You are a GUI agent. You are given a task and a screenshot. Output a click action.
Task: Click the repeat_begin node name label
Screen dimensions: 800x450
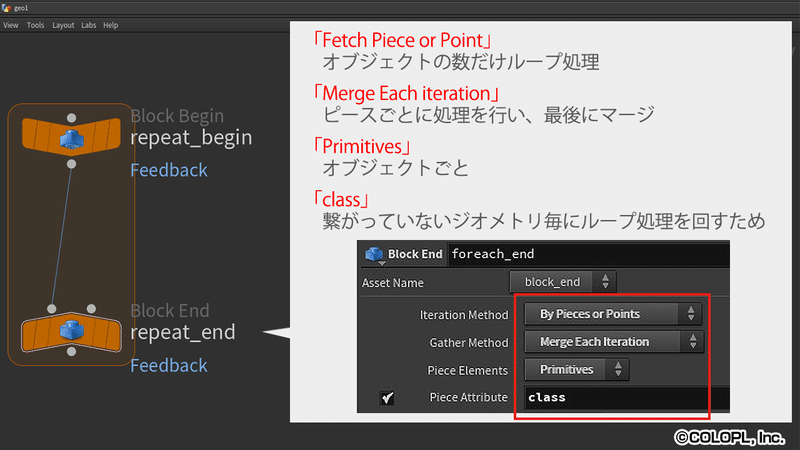(x=191, y=137)
